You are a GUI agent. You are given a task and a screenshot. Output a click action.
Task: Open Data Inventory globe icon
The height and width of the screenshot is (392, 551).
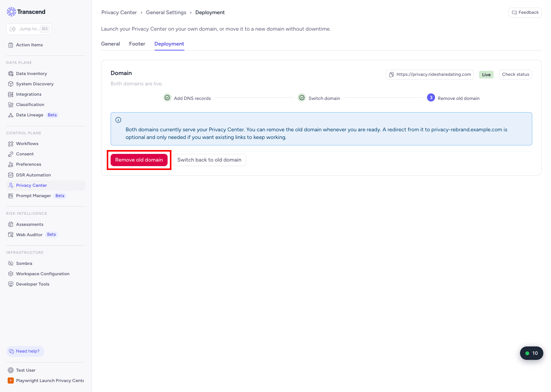coord(11,73)
